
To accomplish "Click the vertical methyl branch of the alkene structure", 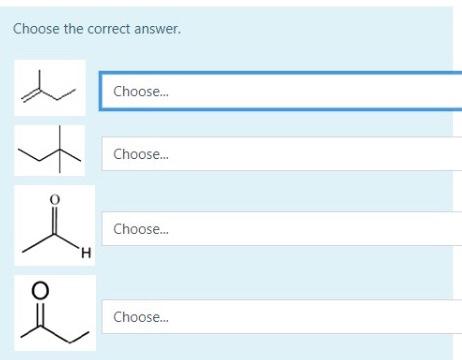I will click(40, 80).
